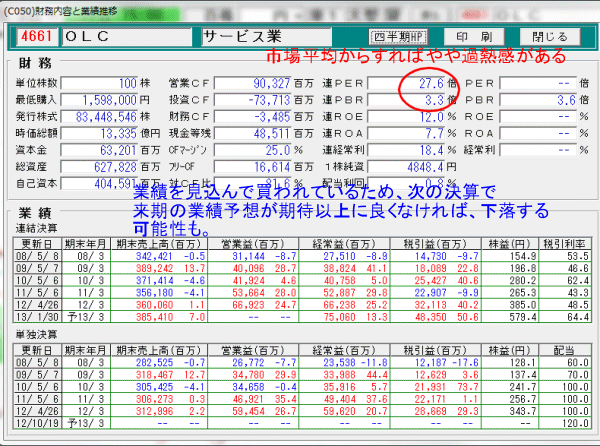Select the 単位株数 value 100
The width and height of the screenshot is (600, 446).
coord(99,83)
